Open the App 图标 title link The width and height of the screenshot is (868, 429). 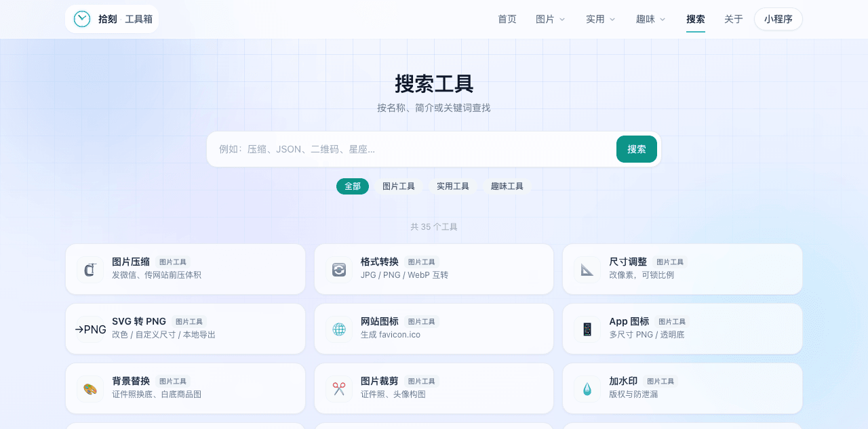(629, 321)
